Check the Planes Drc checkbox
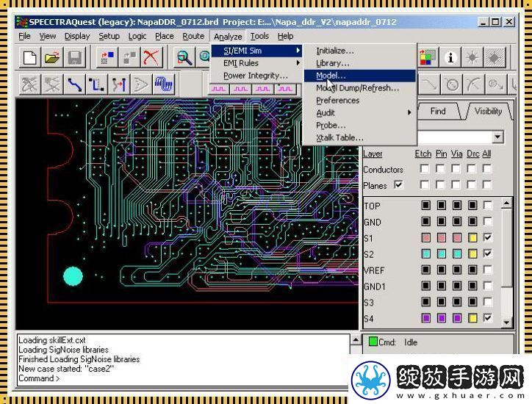 coord(471,185)
